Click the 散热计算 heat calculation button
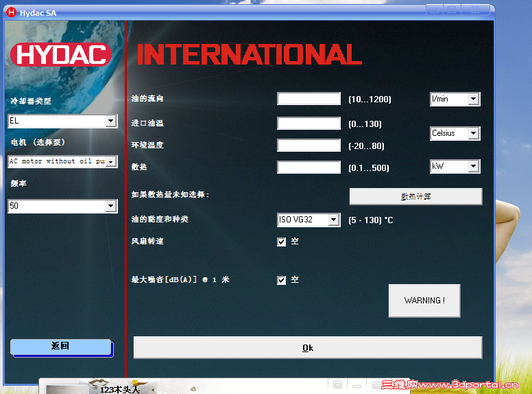This screenshot has width=532, height=394. click(415, 196)
